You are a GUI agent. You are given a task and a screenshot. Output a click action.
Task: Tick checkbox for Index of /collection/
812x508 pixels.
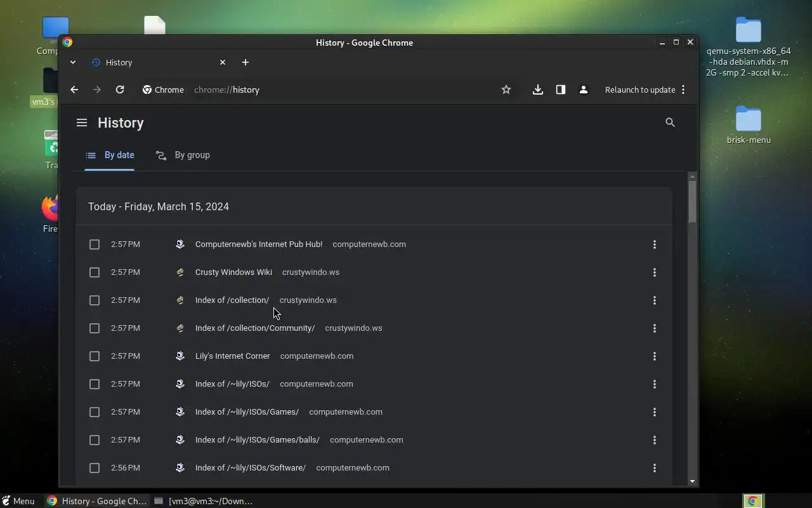click(x=95, y=300)
